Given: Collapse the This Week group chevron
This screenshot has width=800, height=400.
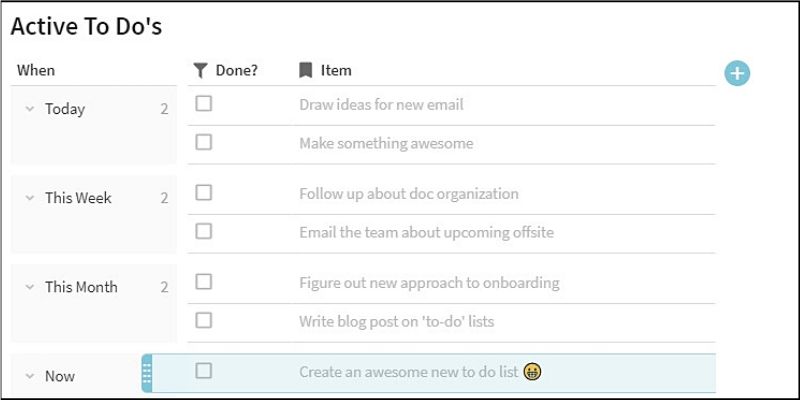Looking at the screenshot, I should coord(30,198).
